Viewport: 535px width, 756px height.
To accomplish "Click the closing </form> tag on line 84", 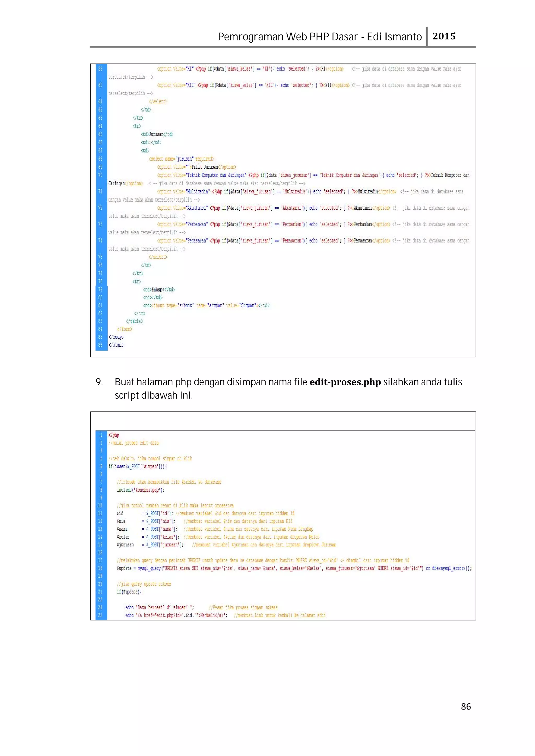I will pos(125,329).
